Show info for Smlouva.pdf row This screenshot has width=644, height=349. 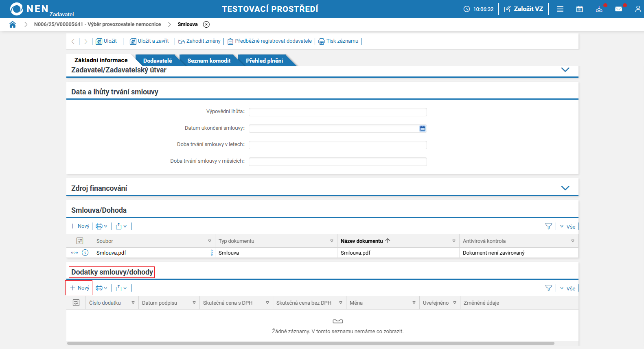point(85,253)
